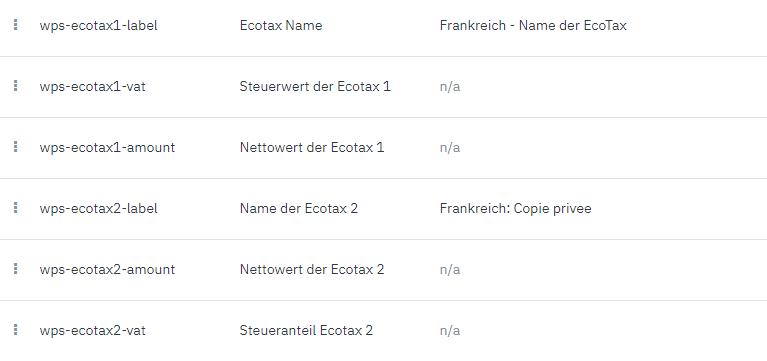Click 'Nettowert der Ecotax 2' name
The height and width of the screenshot is (361, 767).
click(x=312, y=270)
